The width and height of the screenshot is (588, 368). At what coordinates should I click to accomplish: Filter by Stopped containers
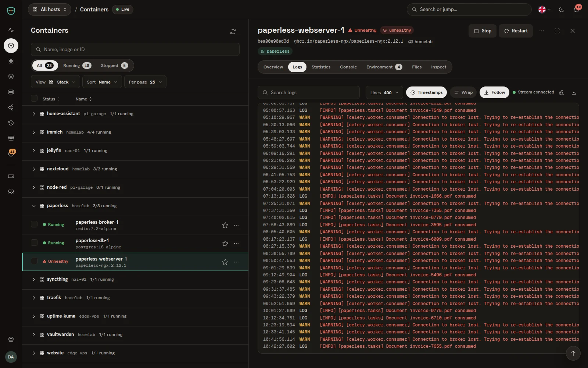[x=114, y=66]
